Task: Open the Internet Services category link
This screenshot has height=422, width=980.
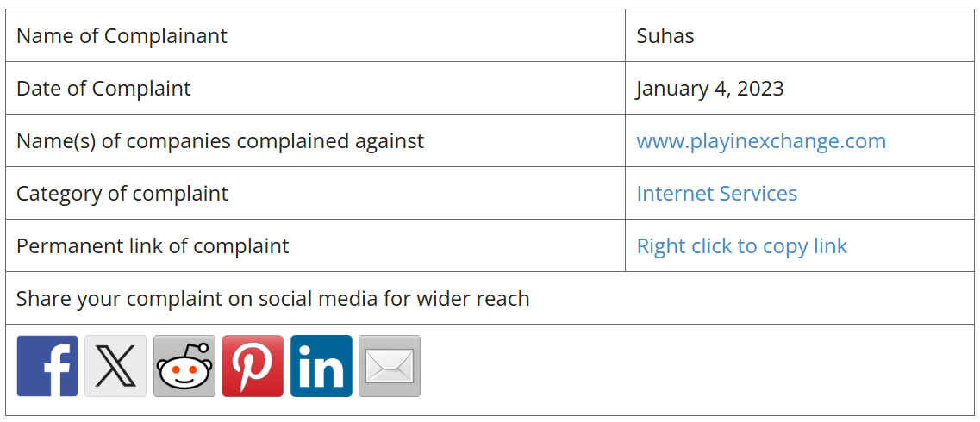Action: tap(716, 194)
